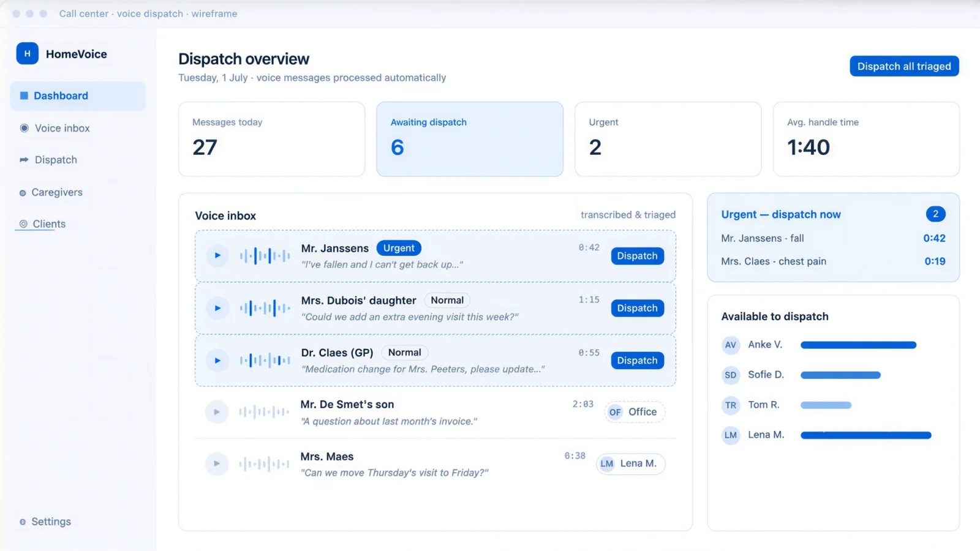The image size is (980, 551).
Task: Click the Dashboard square icon
Action: [x=24, y=96]
